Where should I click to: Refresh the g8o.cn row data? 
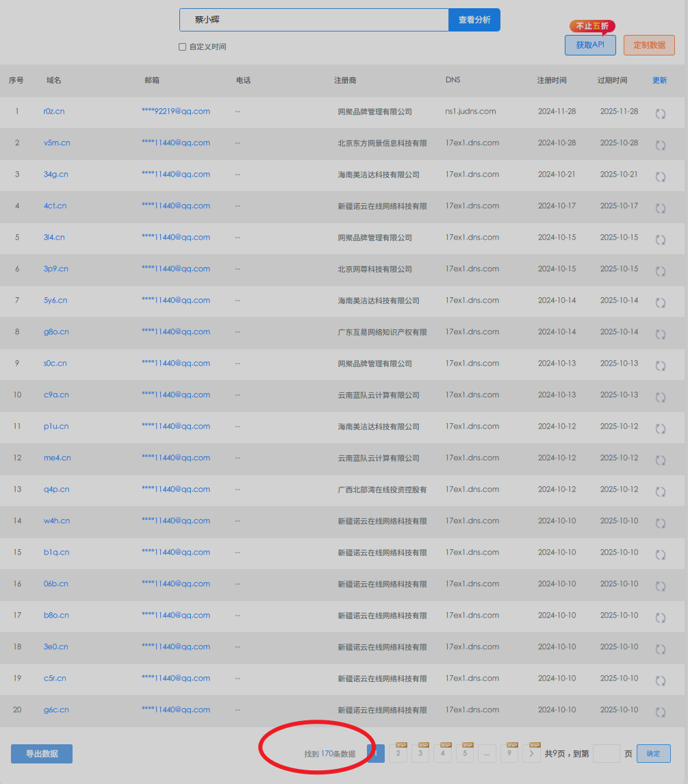[661, 334]
